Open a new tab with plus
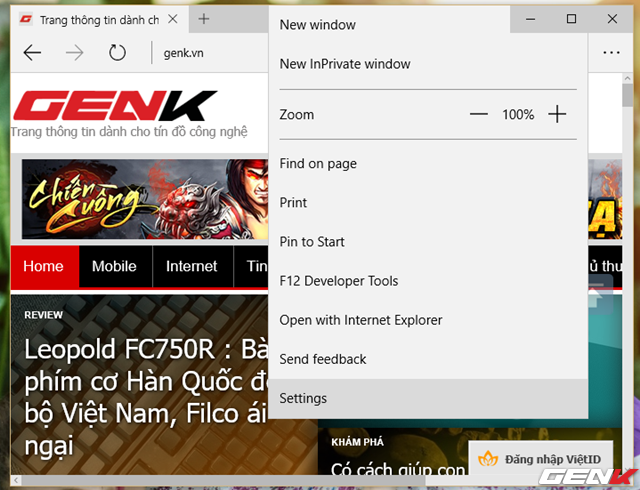The height and width of the screenshot is (490, 640). [x=204, y=19]
